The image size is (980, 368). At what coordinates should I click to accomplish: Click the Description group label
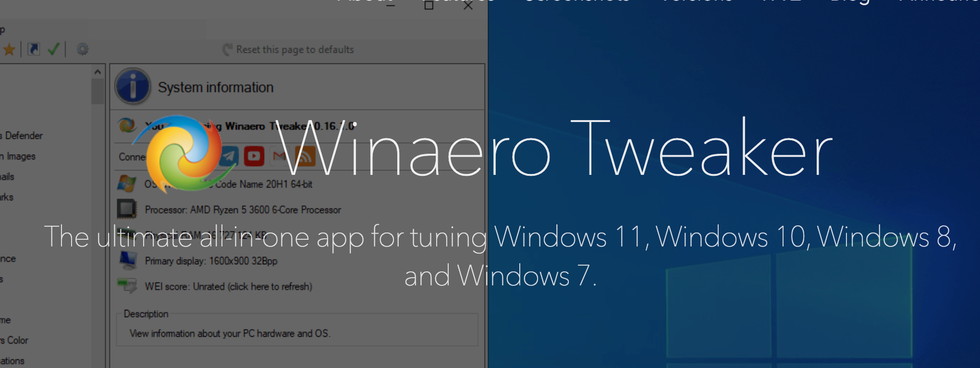[x=146, y=314]
